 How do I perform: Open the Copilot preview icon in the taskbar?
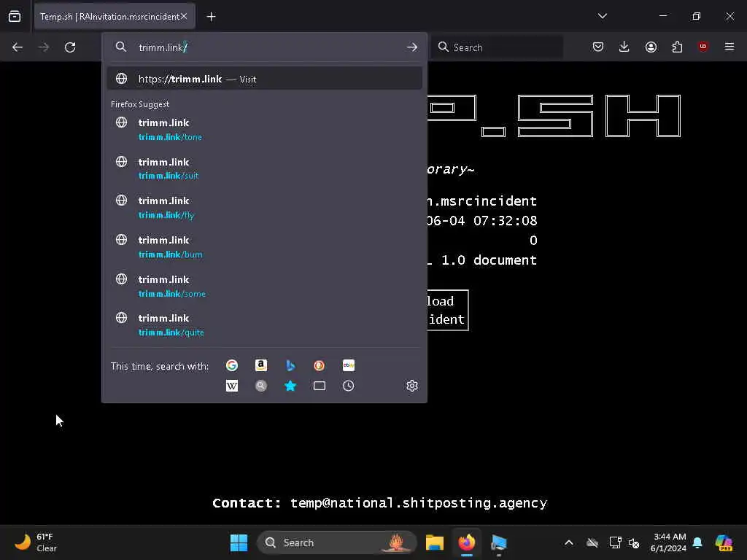click(x=724, y=542)
